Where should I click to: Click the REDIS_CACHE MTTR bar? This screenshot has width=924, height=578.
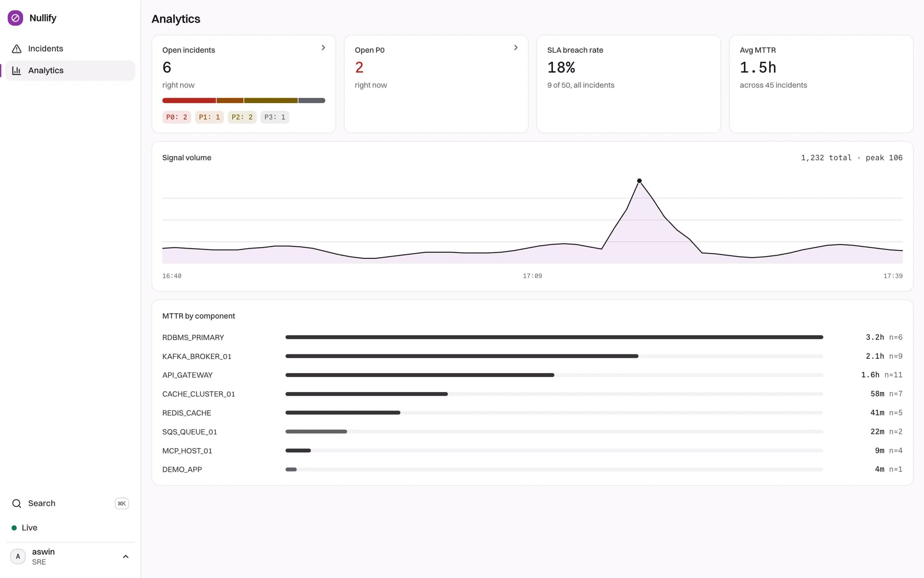pyautogui.click(x=343, y=413)
